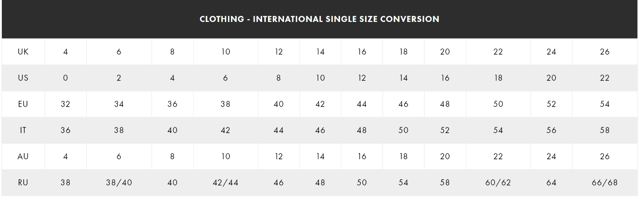Select size 66/68 in the RU row

tap(605, 183)
